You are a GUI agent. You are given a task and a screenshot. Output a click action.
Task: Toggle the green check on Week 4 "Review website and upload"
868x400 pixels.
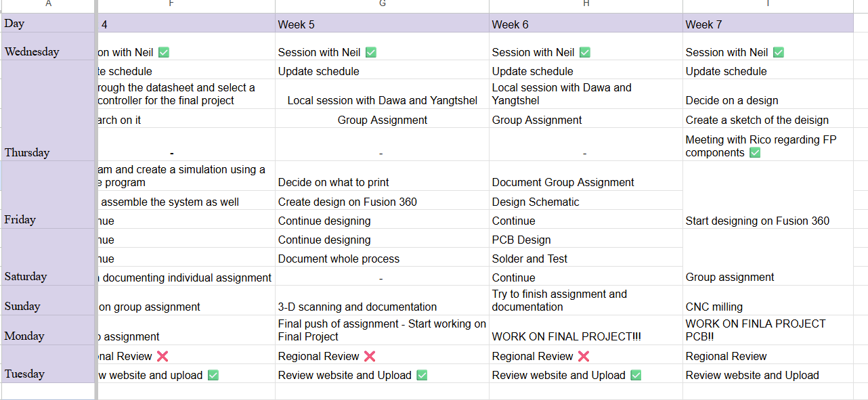212,374
